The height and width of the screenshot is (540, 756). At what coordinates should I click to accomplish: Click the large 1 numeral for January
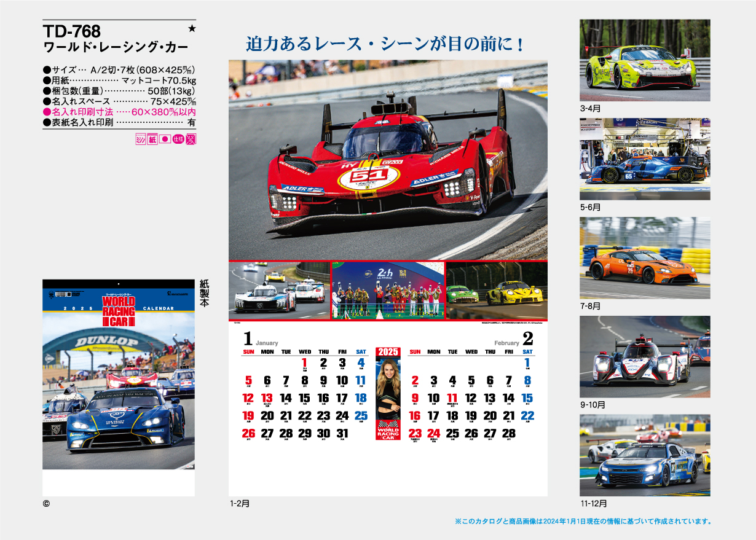[x=248, y=338]
